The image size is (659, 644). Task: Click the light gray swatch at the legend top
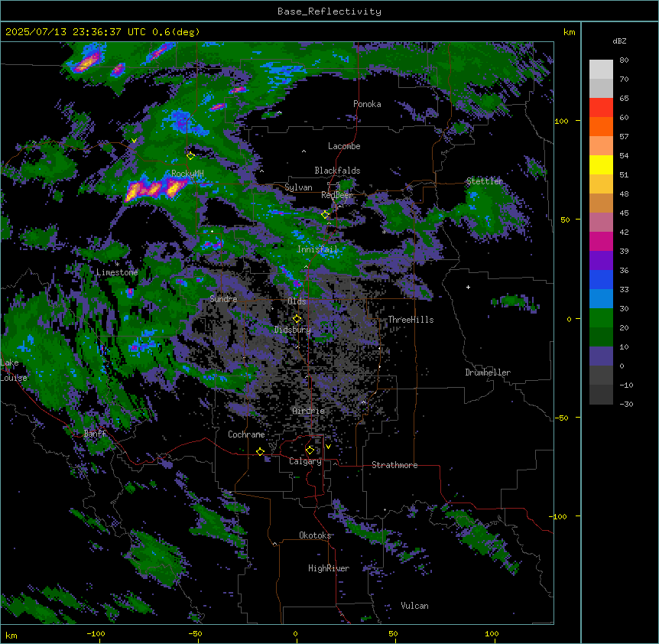click(x=601, y=70)
